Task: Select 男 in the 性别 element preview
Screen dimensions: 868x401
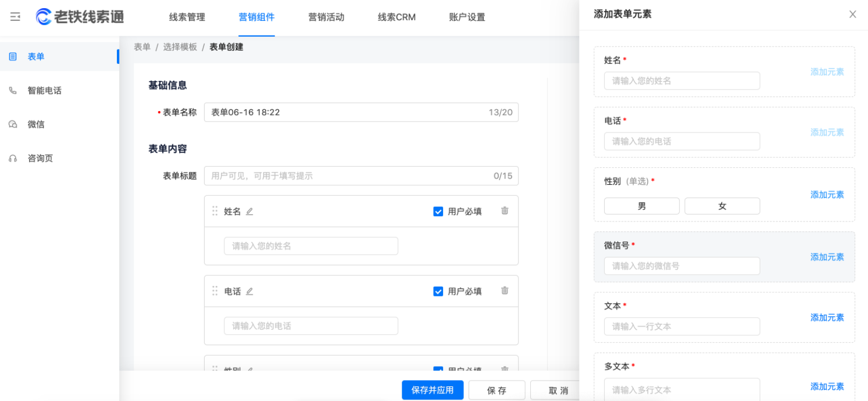Action: point(641,206)
